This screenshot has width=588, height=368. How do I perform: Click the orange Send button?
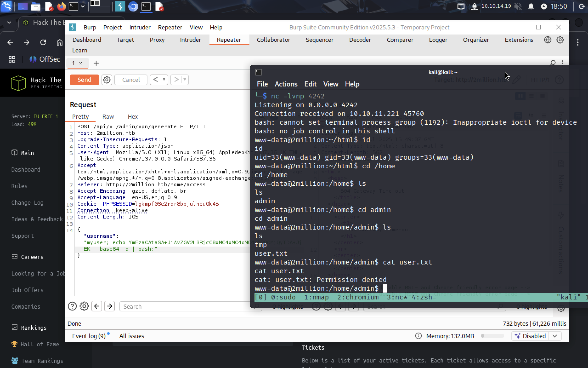pos(84,80)
